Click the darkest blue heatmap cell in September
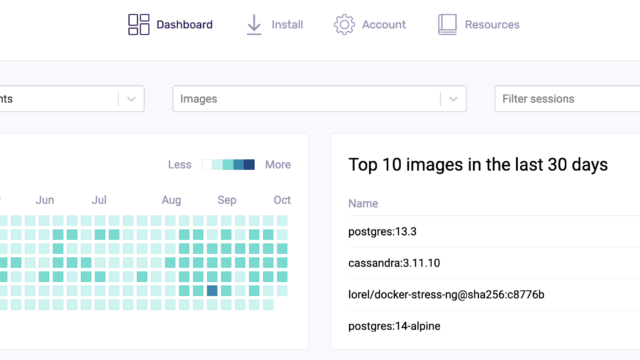Image resolution: width=640 pixels, height=360 pixels. [x=212, y=291]
